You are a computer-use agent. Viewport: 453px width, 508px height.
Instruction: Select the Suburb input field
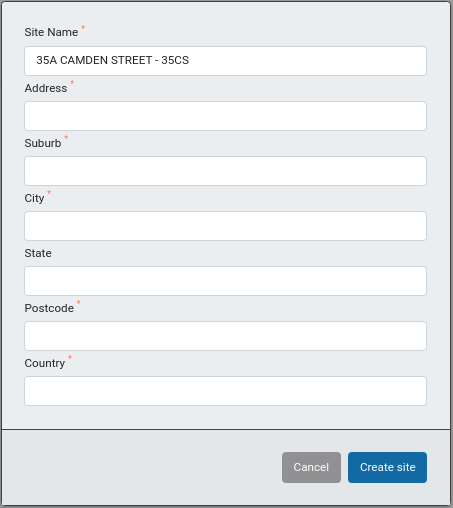(225, 171)
